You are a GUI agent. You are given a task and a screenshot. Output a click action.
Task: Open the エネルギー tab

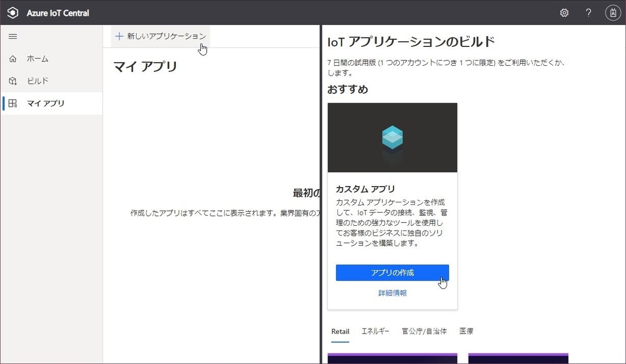click(x=375, y=331)
